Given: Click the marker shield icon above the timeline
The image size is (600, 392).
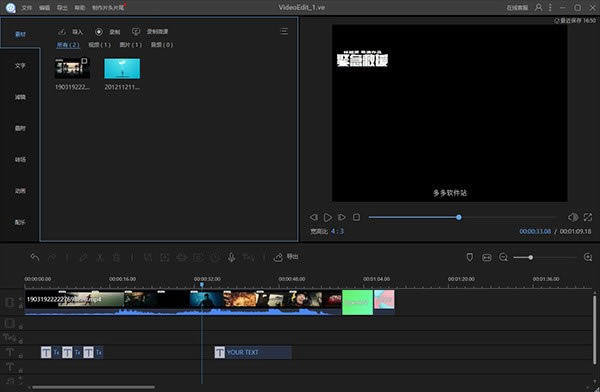Looking at the screenshot, I should (470, 257).
